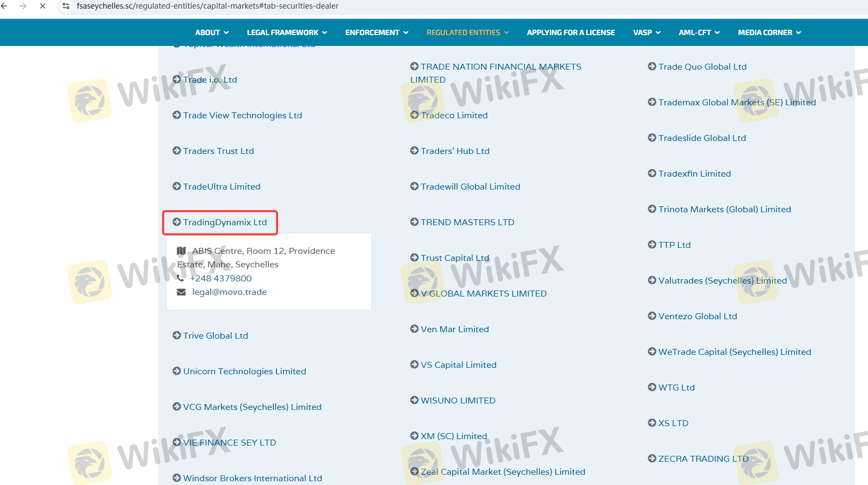Open Valutrades (Seychelles) Limited entry
Image resolution: width=868 pixels, height=485 pixels.
(x=723, y=280)
